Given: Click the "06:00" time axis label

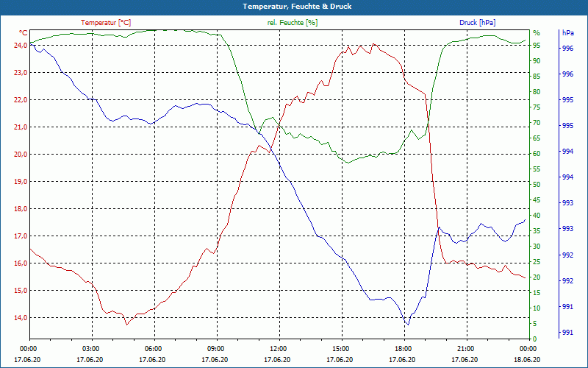Looking at the screenshot, I should click(154, 348).
